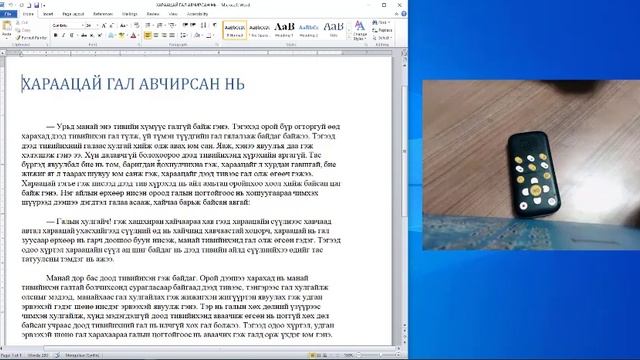640x360 pixels.
Task: Open the References ribbon tab
Action: 102,14
